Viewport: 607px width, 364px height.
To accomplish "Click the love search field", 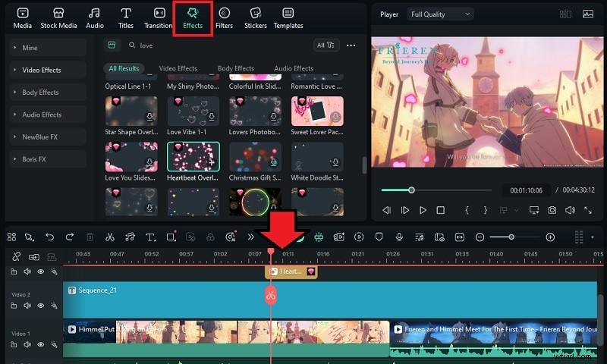I will pyautogui.click(x=217, y=45).
